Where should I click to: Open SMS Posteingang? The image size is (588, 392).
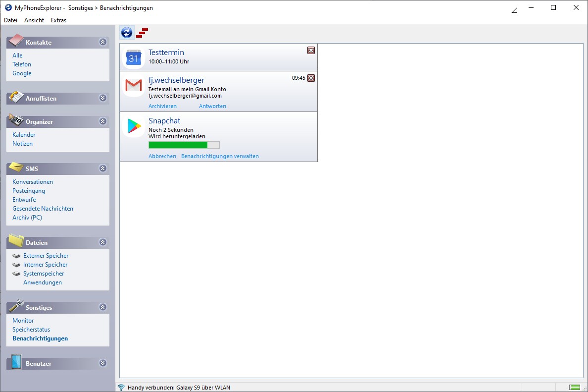pos(29,191)
